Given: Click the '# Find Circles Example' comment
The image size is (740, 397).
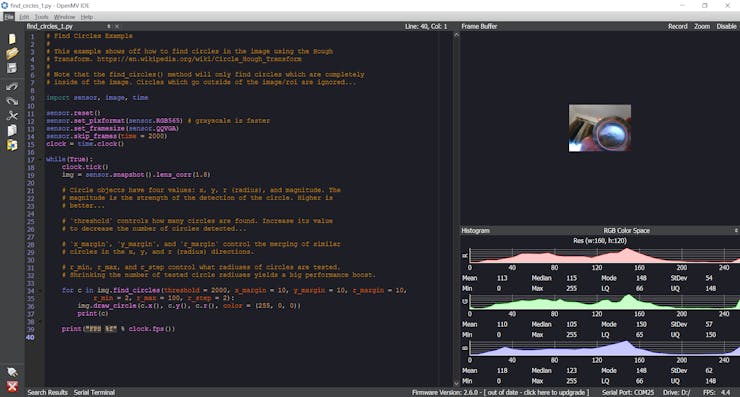Looking at the screenshot, I should coord(89,36).
